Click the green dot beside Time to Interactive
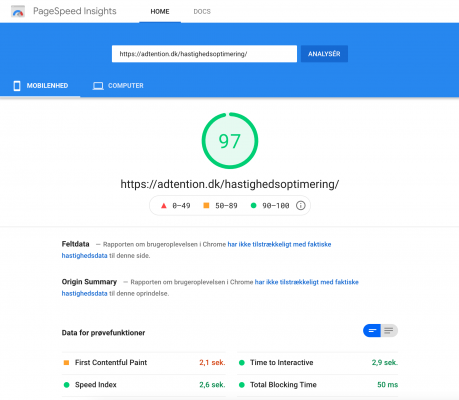This screenshot has height=400, width=459. click(242, 363)
